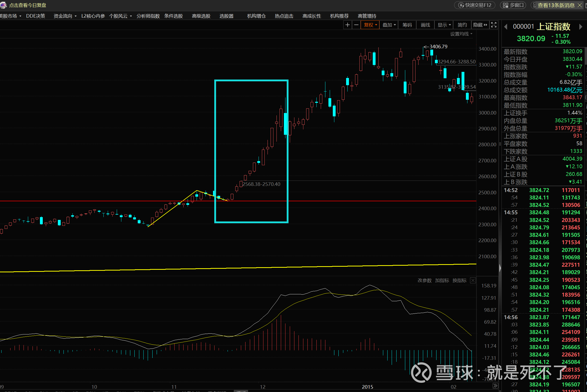This screenshot has width=587, height=392.
Task: Click the zoom out minus icon
Action: coord(356,25)
